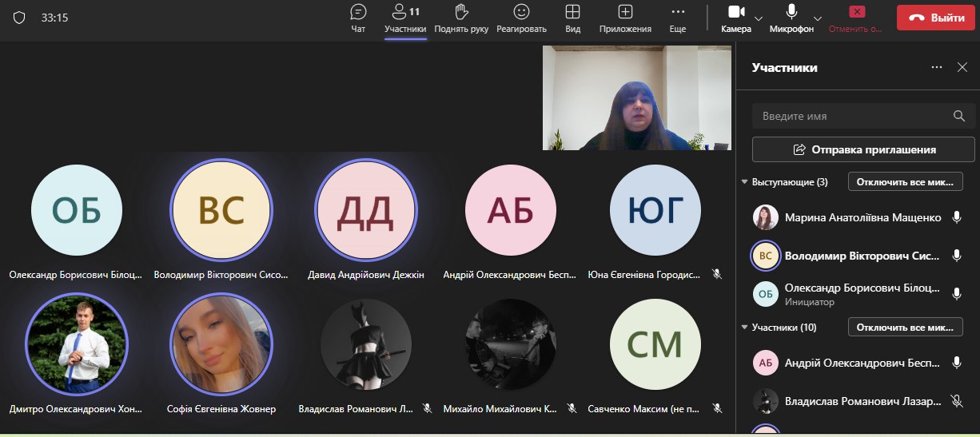
Task: Click the red Выйти leave button
Action: pyautogui.click(x=935, y=18)
